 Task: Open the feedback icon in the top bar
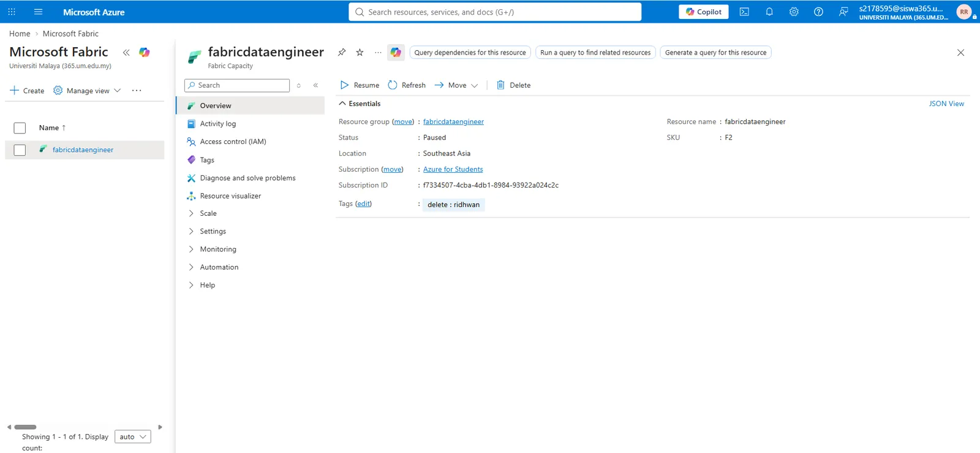(843, 12)
